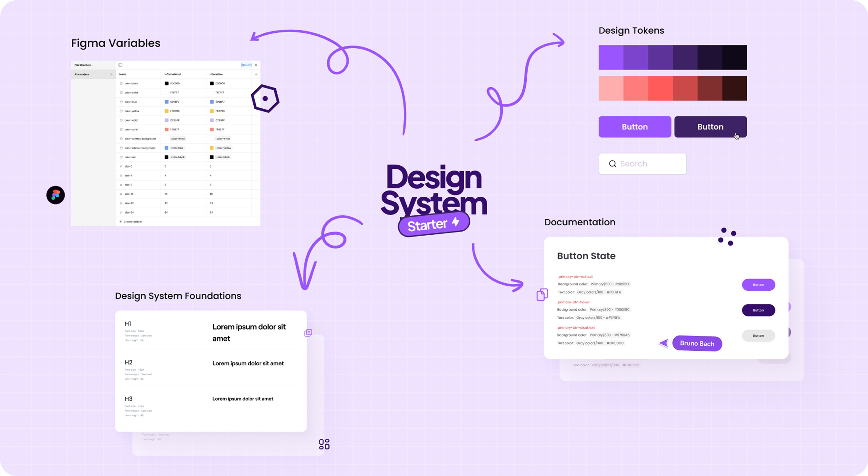
Task: Click the number type icon beside size-16
Action: tap(121, 194)
